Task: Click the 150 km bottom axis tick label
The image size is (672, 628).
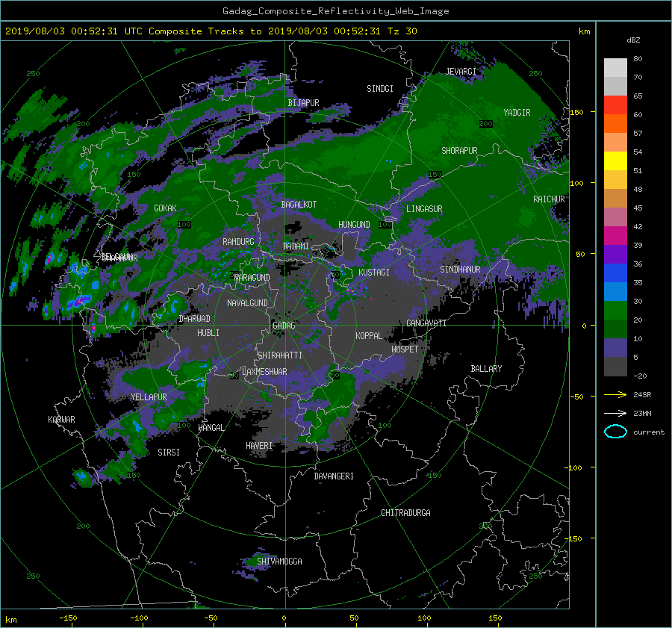Action: [495, 618]
